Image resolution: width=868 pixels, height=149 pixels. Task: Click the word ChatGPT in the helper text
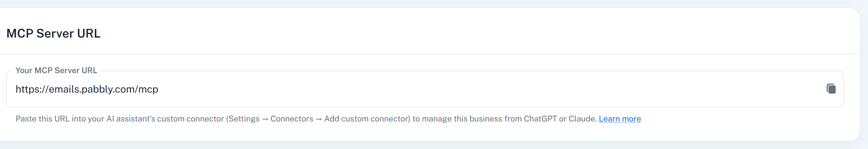coord(540,119)
